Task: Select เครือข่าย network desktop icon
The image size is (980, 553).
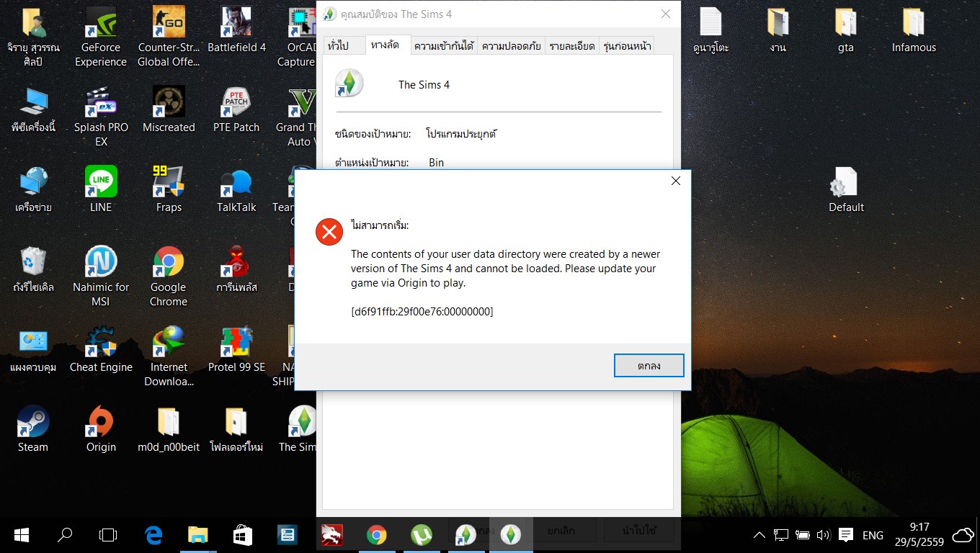Action: pyautogui.click(x=33, y=189)
